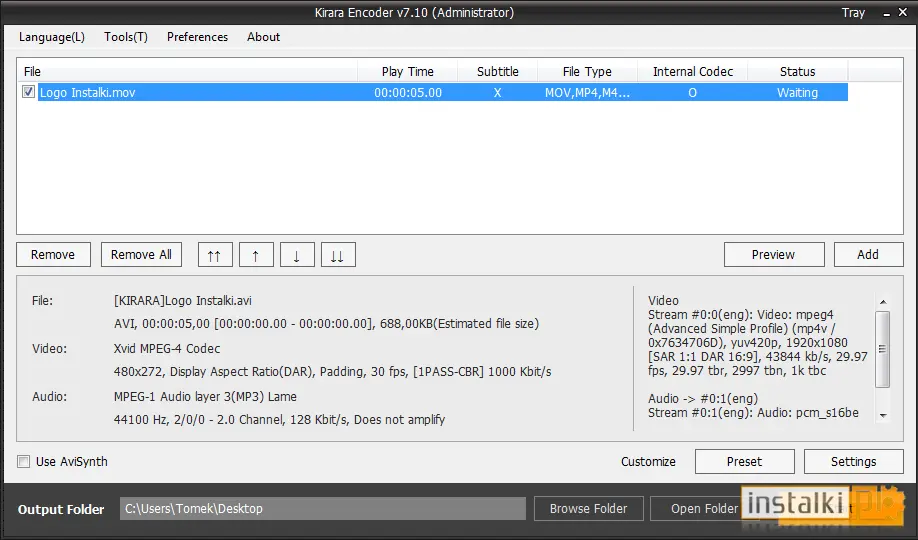Image resolution: width=918 pixels, height=540 pixels.
Task: Open the About menu
Action: click(x=263, y=37)
